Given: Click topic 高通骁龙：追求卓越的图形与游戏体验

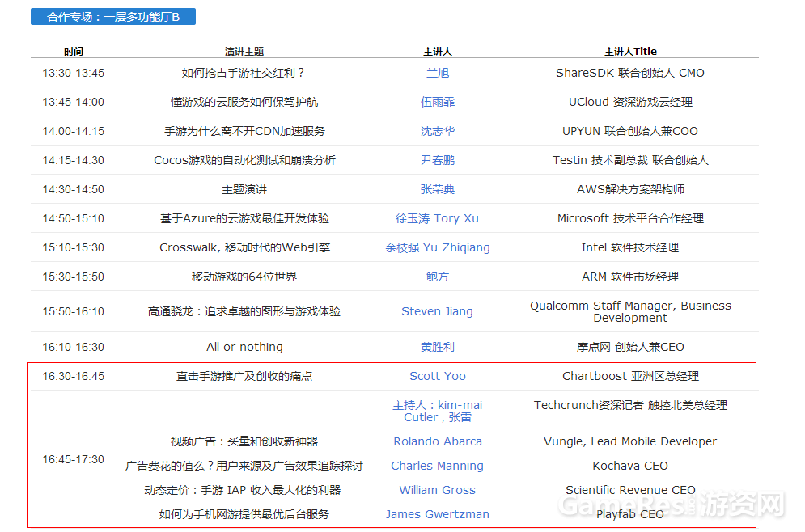Looking at the screenshot, I should click(x=244, y=311).
